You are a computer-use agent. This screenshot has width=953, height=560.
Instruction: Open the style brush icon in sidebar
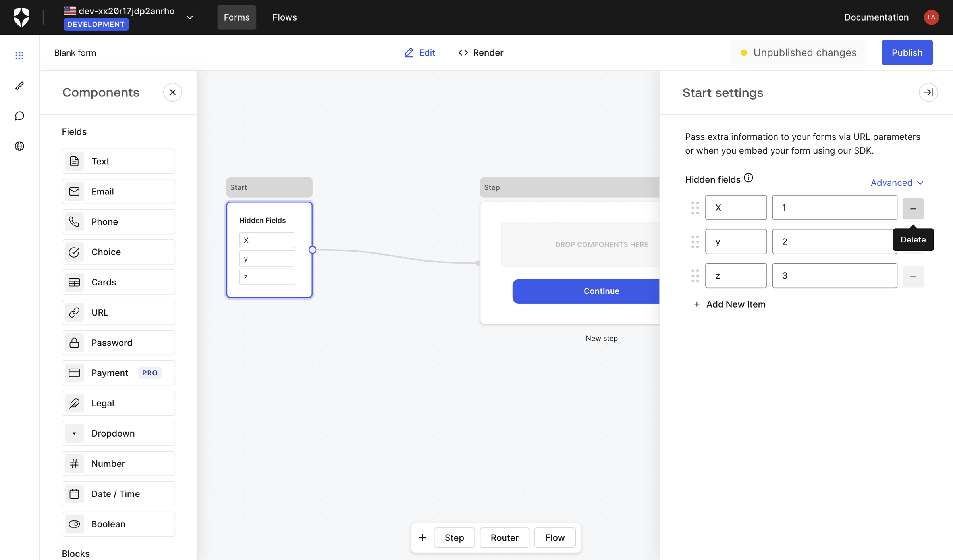click(19, 85)
